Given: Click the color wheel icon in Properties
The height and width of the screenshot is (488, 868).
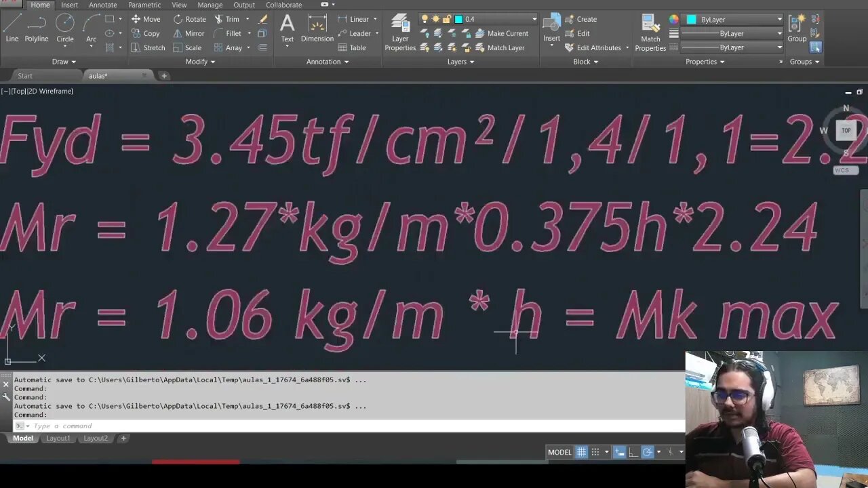Looking at the screenshot, I should [x=673, y=20].
